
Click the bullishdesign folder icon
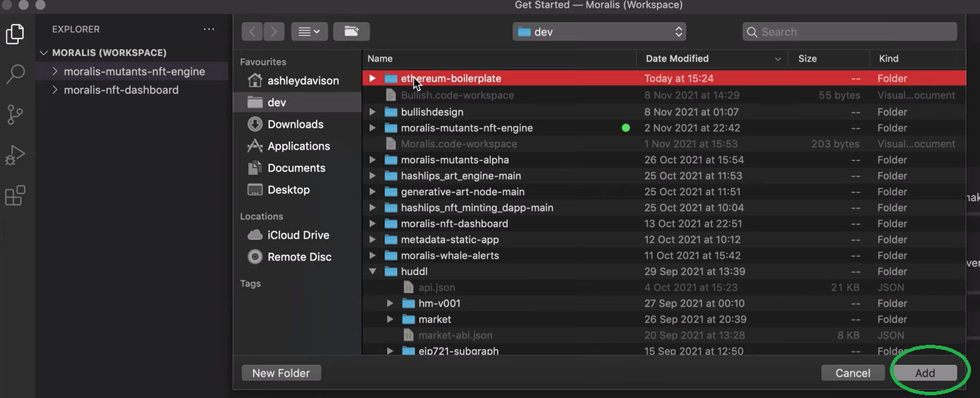pyautogui.click(x=391, y=112)
